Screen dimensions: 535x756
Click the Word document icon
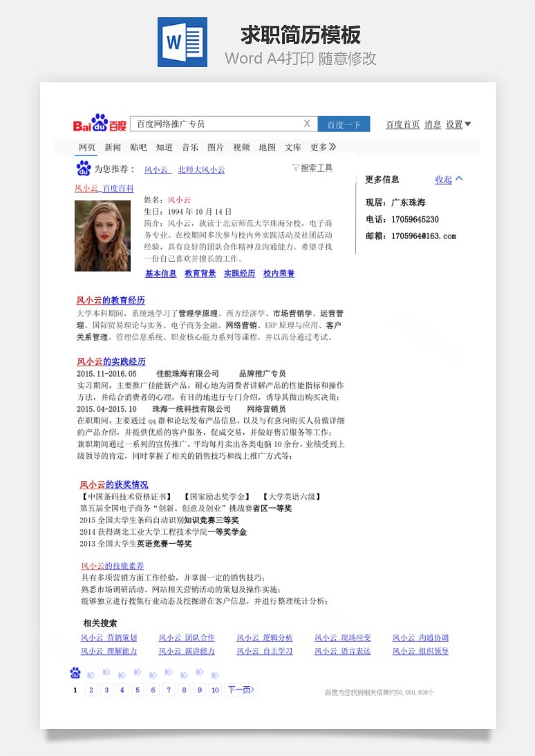point(182,42)
